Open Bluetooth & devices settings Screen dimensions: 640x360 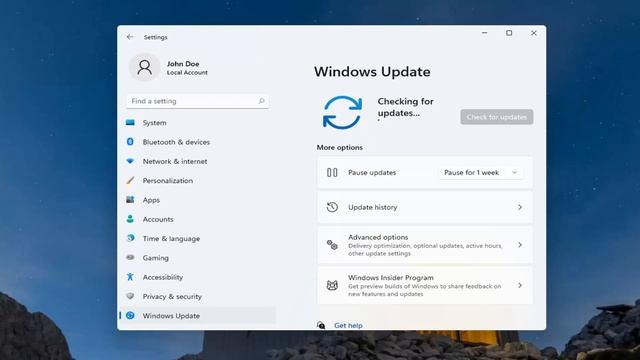click(198, 142)
